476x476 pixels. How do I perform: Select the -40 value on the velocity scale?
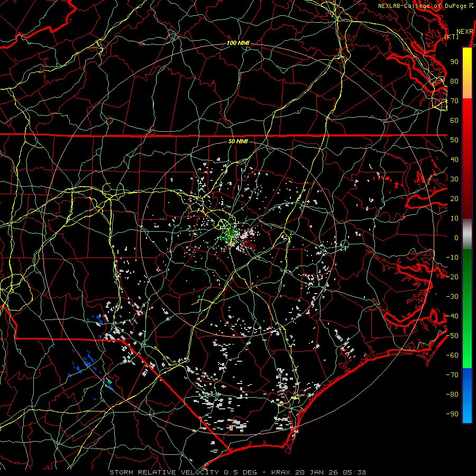point(452,316)
